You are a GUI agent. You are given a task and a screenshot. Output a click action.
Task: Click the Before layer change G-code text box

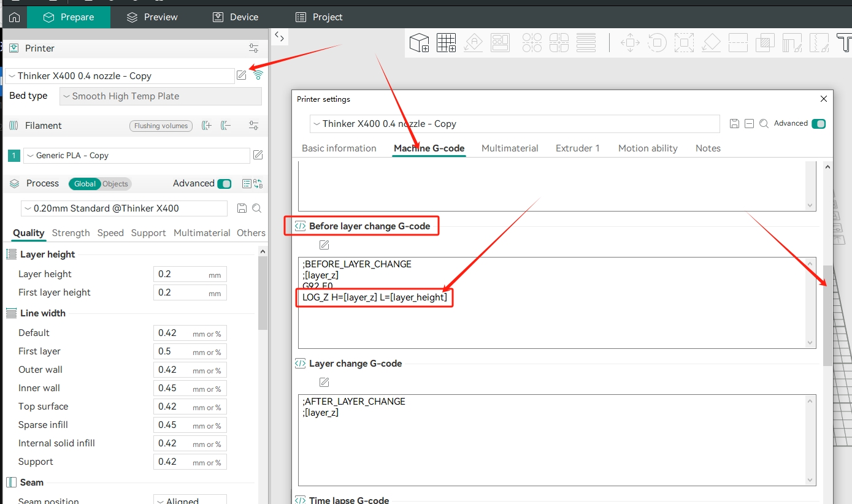point(557,303)
